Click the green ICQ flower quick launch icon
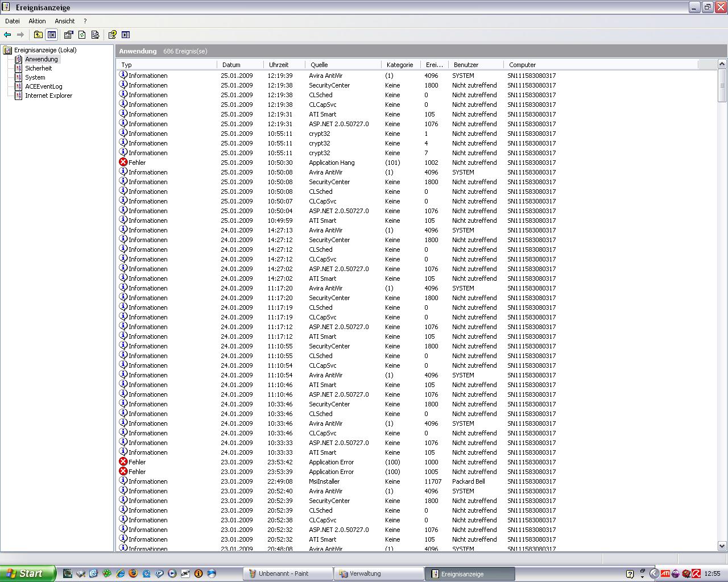728x582 pixels. (107, 573)
